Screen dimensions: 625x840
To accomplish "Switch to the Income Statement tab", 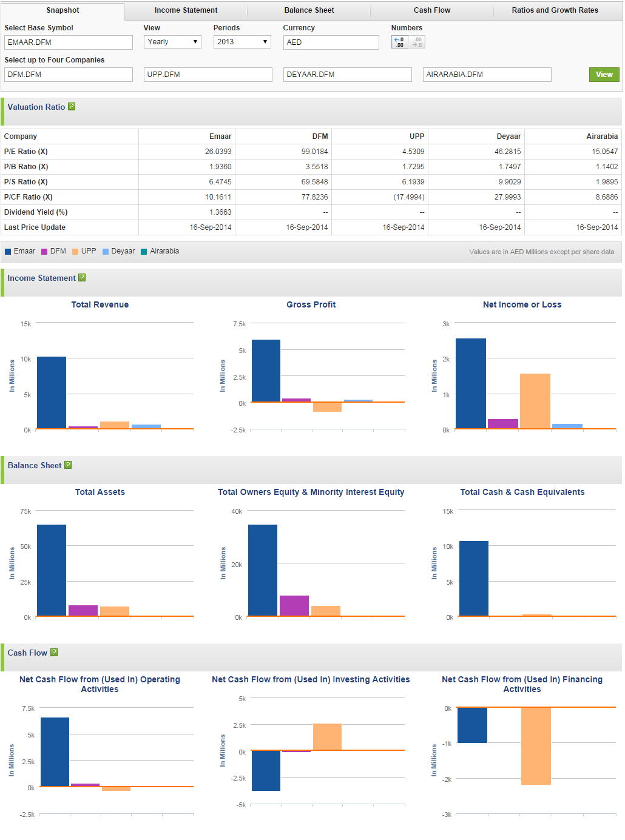I will [x=186, y=10].
